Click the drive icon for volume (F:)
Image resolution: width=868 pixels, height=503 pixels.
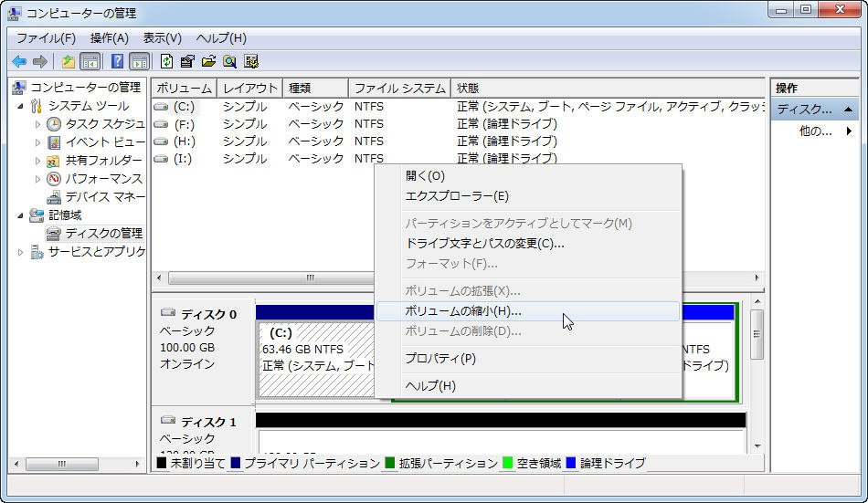pos(161,124)
